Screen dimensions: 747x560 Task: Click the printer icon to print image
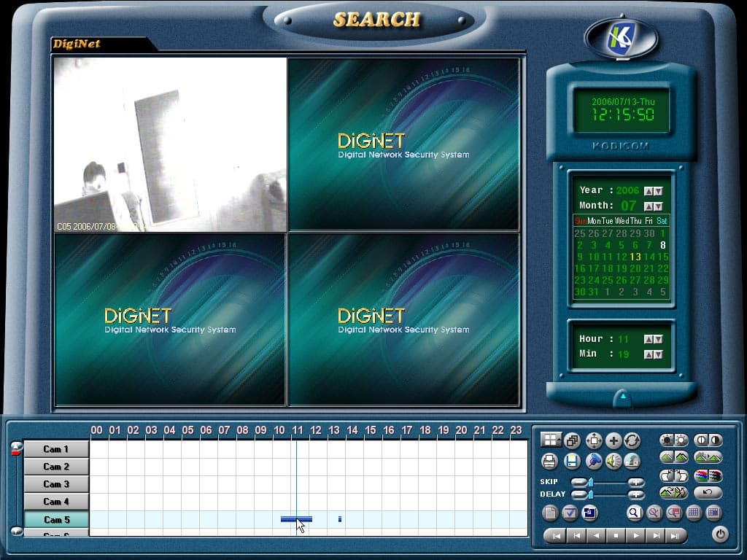pos(549,461)
